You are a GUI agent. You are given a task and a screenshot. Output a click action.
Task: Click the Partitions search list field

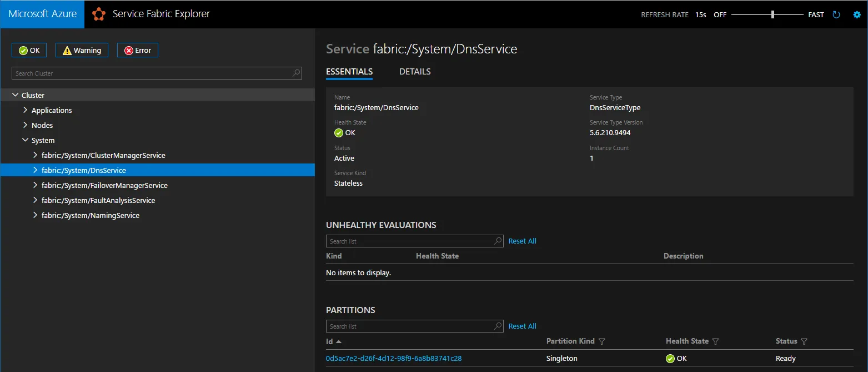pos(409,326)
